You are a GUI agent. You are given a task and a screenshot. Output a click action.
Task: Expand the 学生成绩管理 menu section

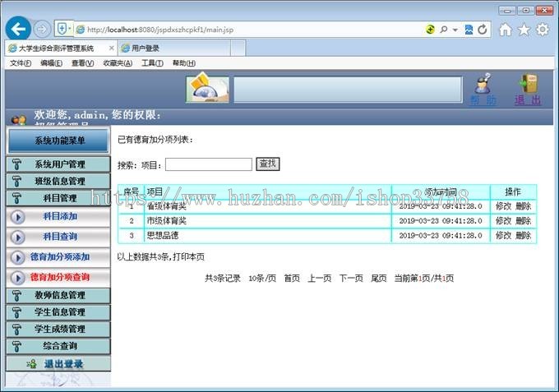58,330
